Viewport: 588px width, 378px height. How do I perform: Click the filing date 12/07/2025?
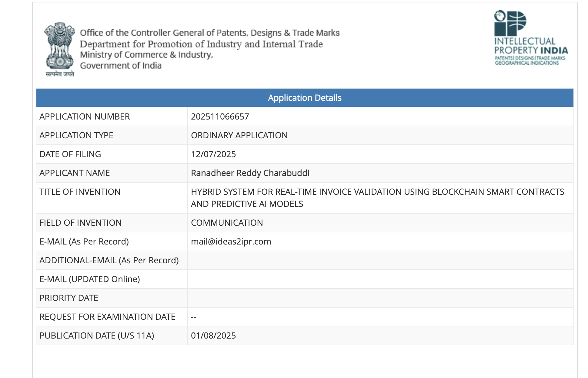point(213,154)
